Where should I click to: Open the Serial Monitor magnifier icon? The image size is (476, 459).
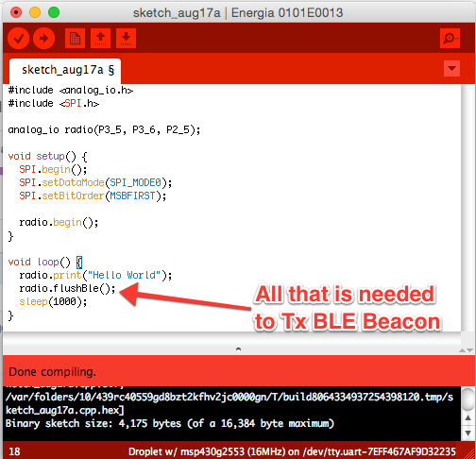pyautogui.click(x=450, y=39)
